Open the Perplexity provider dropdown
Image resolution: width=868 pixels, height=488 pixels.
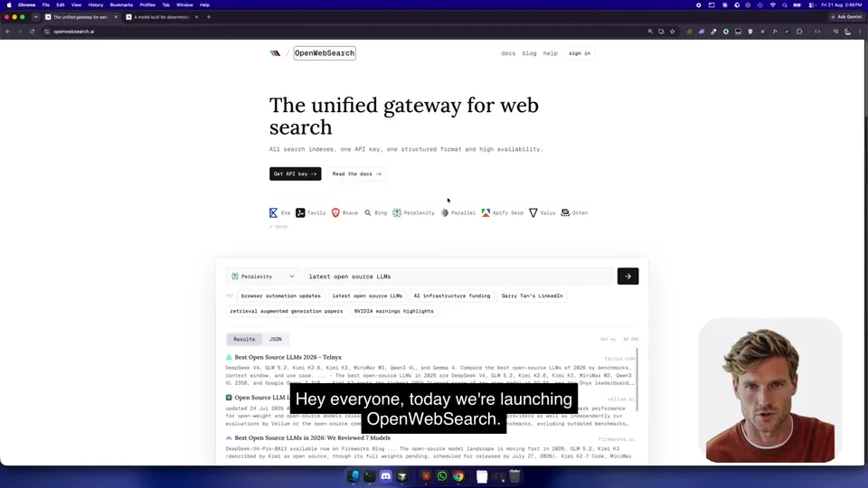(x=263, y=277)
